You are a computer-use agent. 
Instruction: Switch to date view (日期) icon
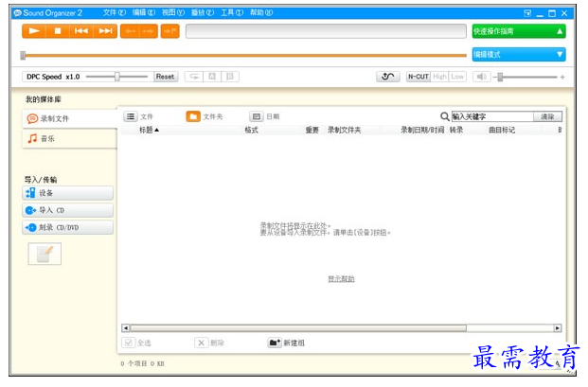(256, 116)
